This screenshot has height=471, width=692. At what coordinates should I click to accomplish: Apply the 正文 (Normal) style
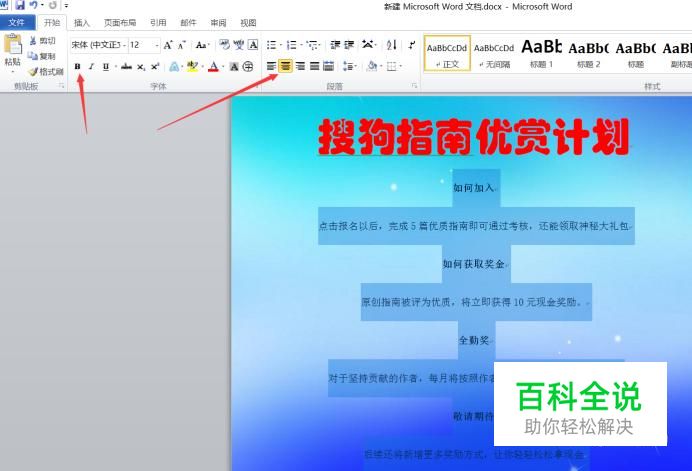tap(447, 53)
